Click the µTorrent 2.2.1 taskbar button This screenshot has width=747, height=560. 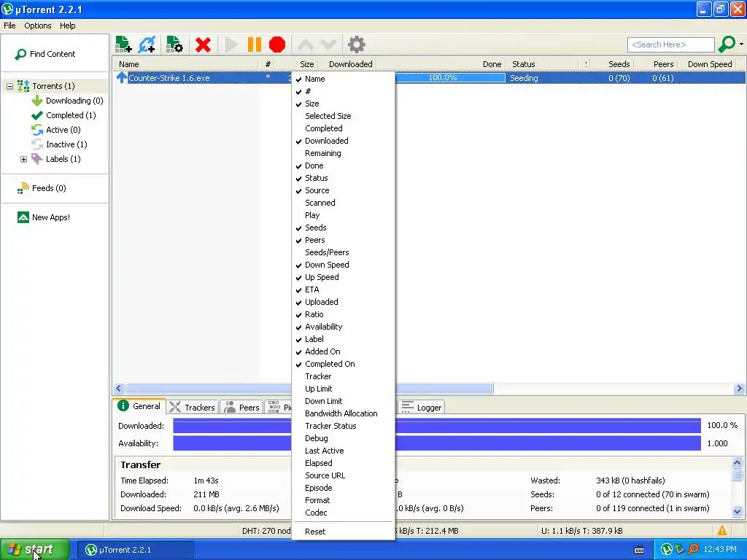pos(136,550)
